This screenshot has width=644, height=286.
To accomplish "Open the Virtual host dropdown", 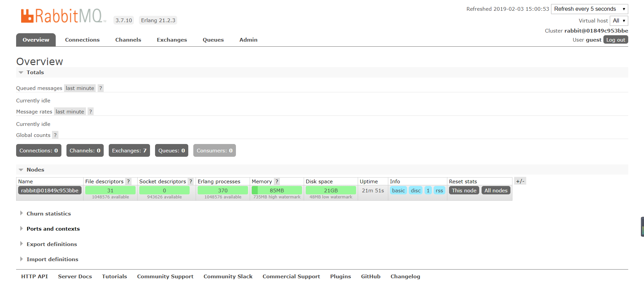I will pyautogui.click(x=618, y=21).
